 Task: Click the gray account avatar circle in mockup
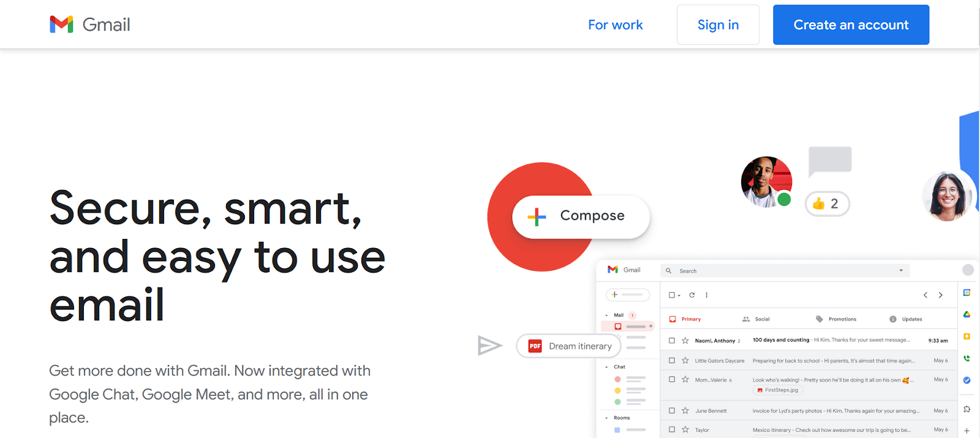[x=968, y=270]
